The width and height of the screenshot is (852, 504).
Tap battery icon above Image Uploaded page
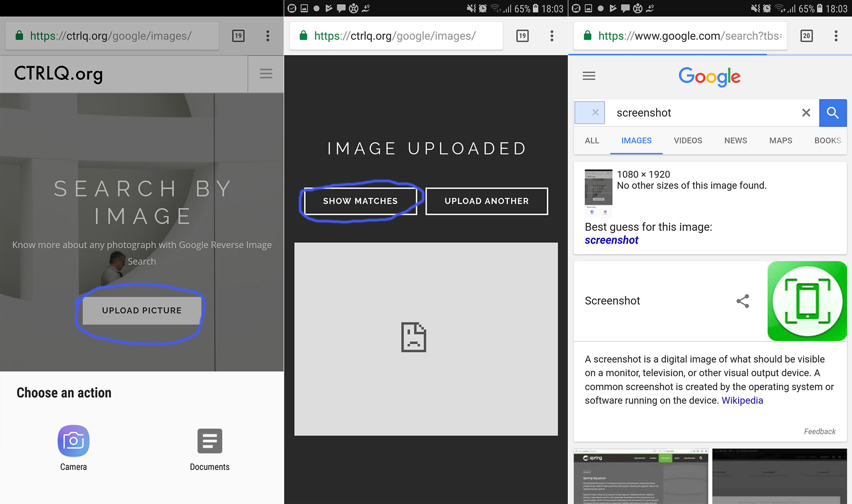[x=536, y=8]
